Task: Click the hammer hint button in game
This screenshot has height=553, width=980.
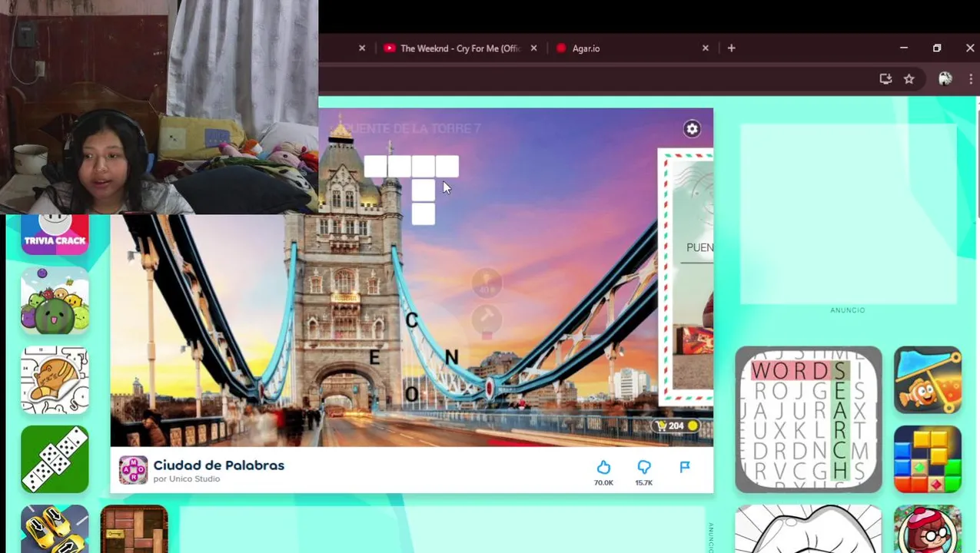Action: pos(487,319)
